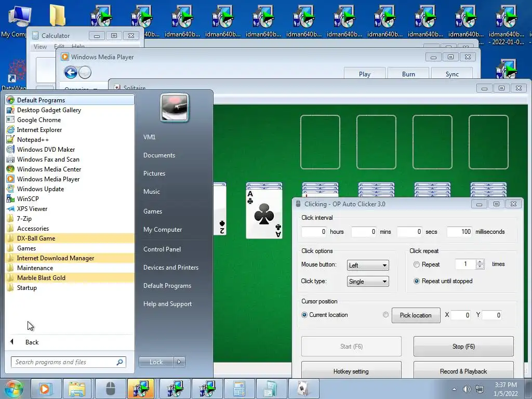Start Windows DVD Maker

pyautogui.click(x=70, y=149)
